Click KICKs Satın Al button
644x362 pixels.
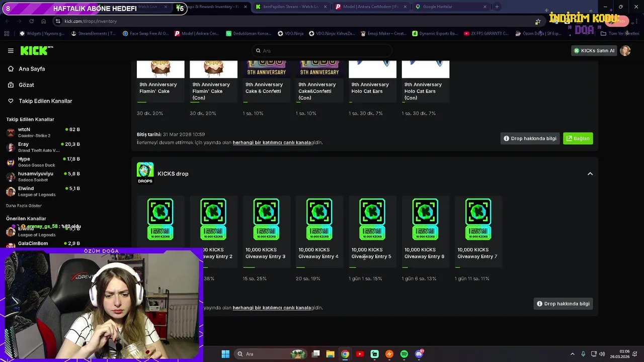594,51
